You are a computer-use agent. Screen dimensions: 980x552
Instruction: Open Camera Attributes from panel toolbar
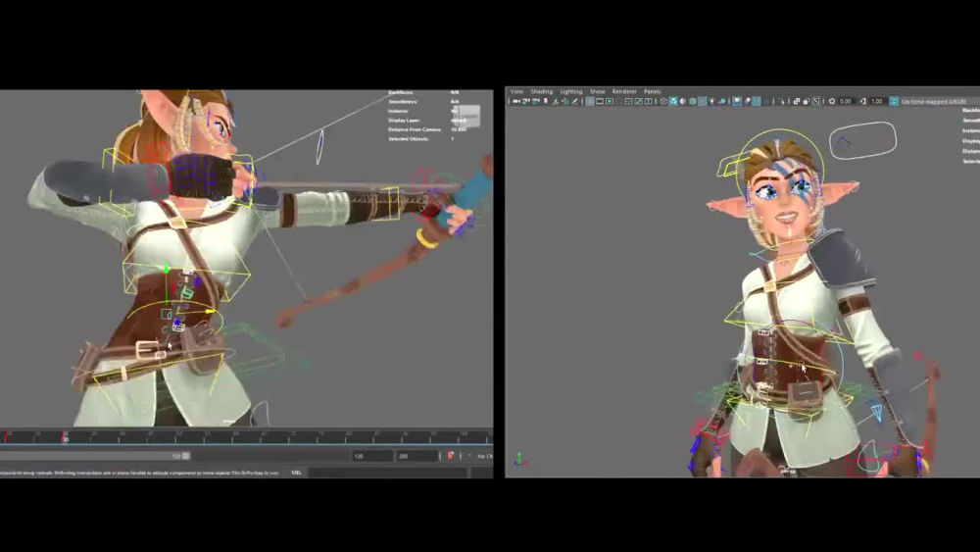pos(536,101)
